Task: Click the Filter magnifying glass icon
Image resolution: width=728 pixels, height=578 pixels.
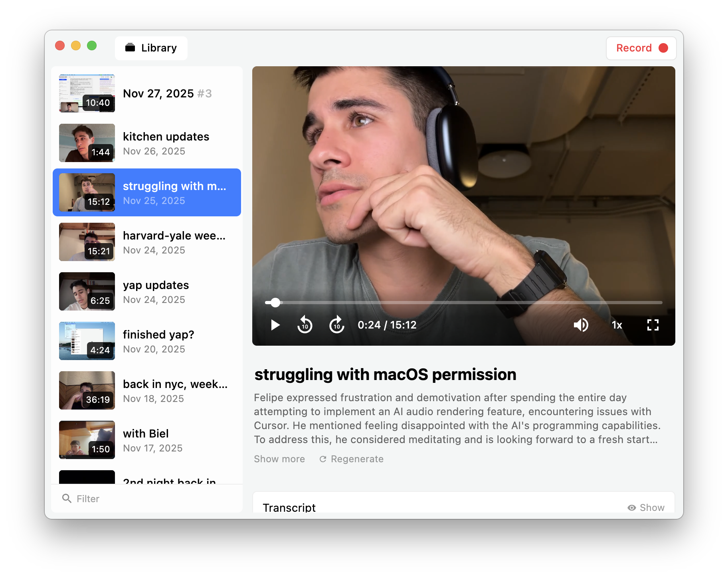Action: tap(67, 499)
